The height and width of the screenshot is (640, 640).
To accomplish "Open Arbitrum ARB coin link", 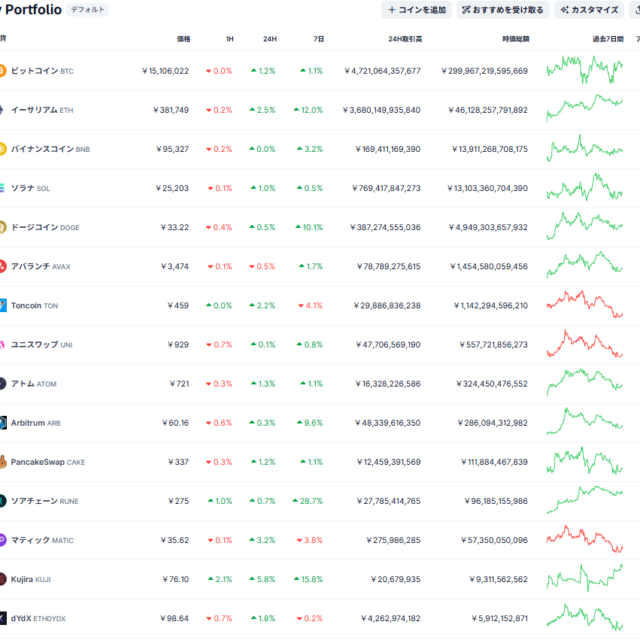I will (x=36, y=423).
